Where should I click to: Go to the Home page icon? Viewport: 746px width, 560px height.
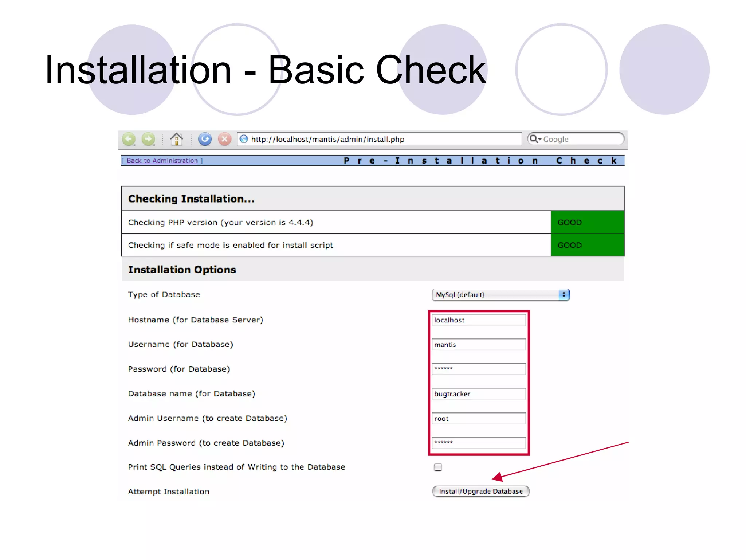[x=177, y=139]
